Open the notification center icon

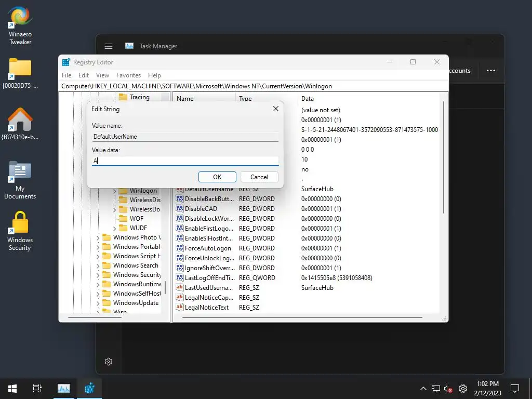point(515,389)
